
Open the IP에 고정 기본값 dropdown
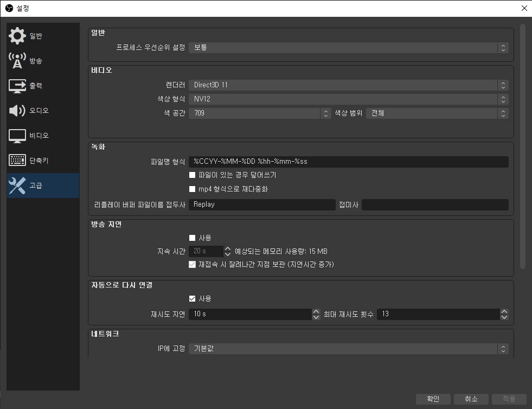click(x=348, y=349)
